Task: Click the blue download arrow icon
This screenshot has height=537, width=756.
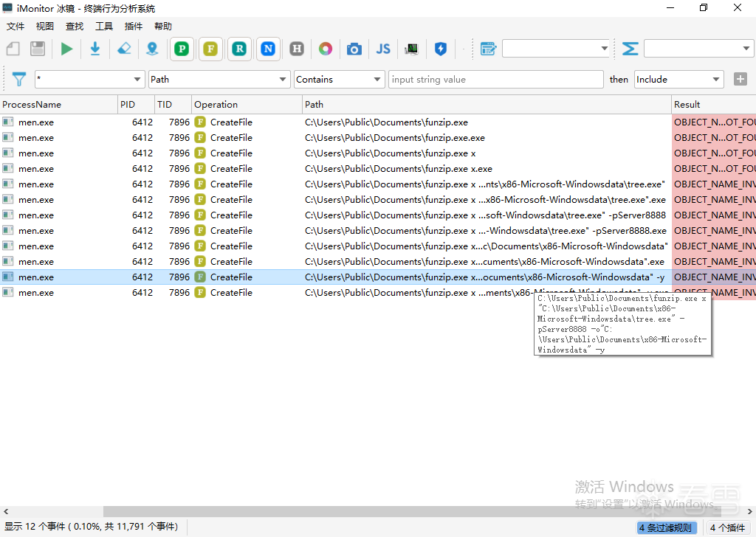Action: click(x=95, y=49)
